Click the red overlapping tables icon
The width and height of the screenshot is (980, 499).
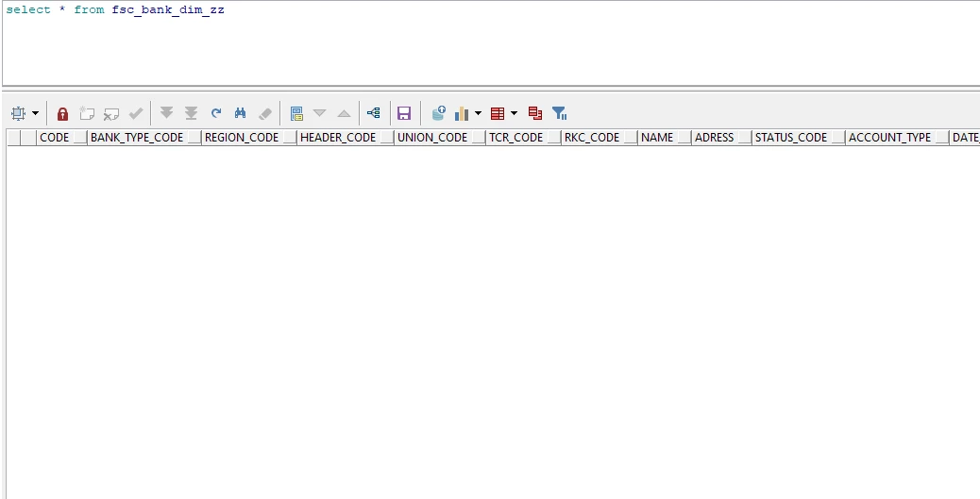pyautogui.click(x=535, y=113)
